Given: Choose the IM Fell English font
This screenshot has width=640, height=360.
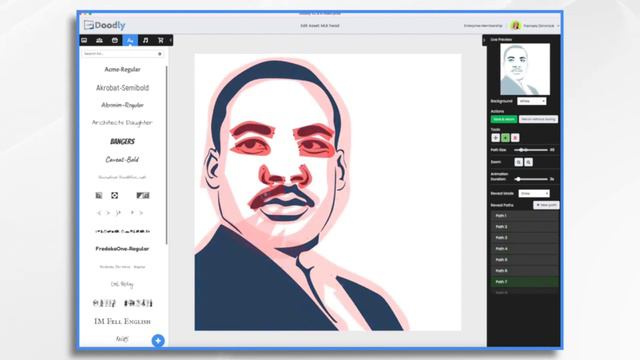Looking at the screenshot, I should 122,321.
